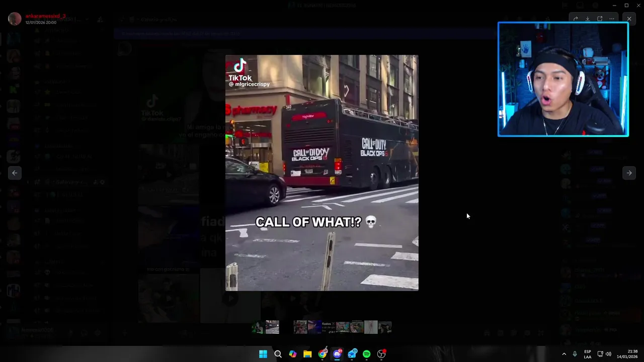Image resolution: width=644 pixels, height=362 pixels.
Task: Go to previous image with left arrow
Action: pos(15,173)
